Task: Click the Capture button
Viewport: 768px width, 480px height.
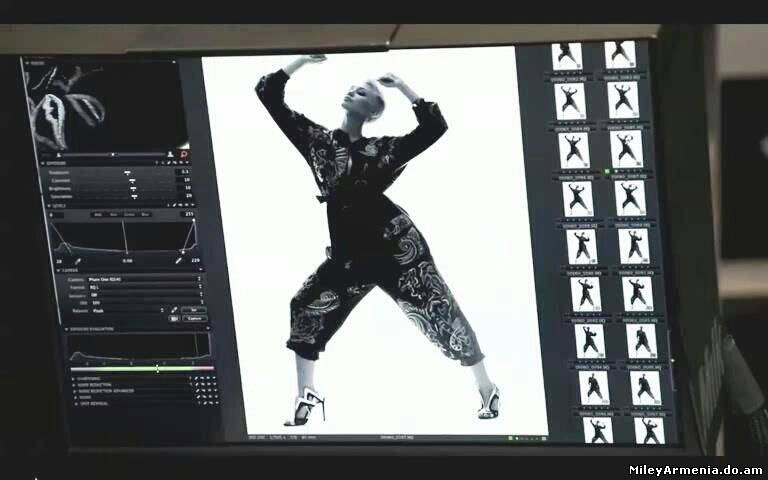Action: coord(194,318)
